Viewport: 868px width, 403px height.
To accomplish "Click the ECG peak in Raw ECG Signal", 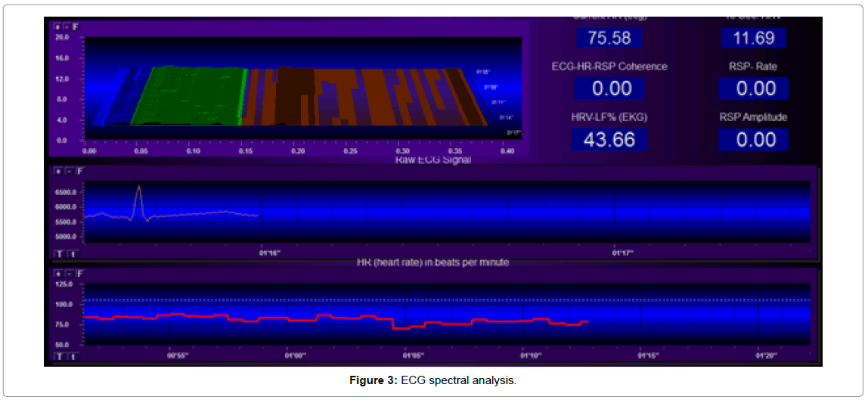I will pos(139,189).
